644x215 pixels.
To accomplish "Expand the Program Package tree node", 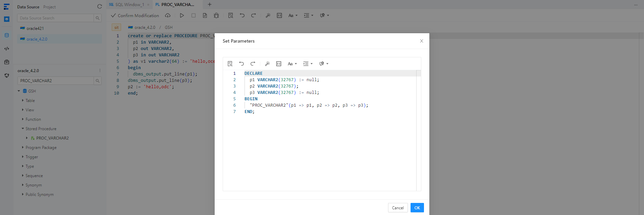I will click(x=23, y=148).
